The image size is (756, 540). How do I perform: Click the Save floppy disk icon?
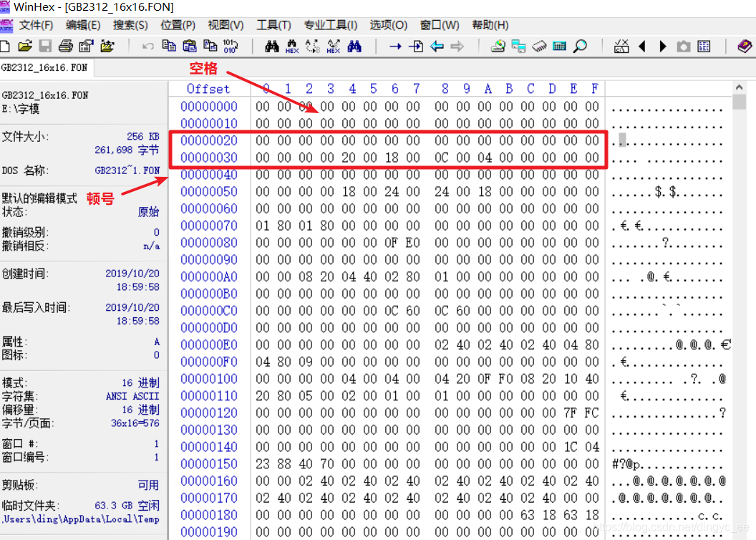45,47
